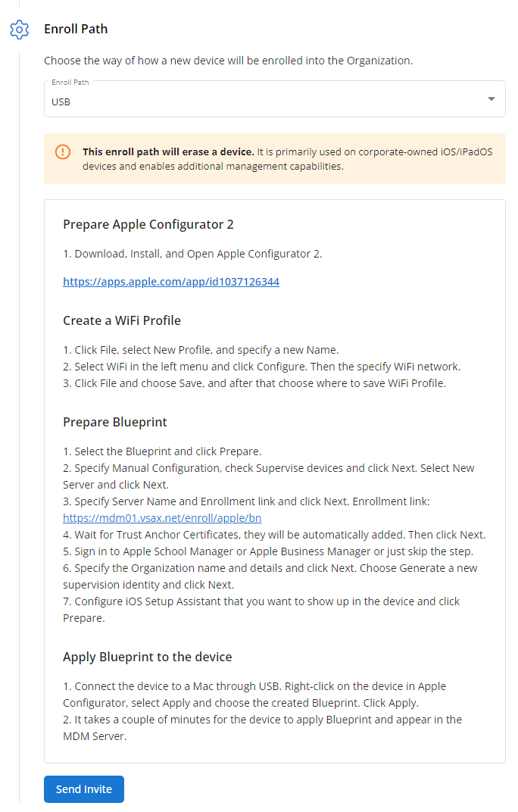Click the Enroll Path section heading
This screenshot has height=812, width=518.
76,29
